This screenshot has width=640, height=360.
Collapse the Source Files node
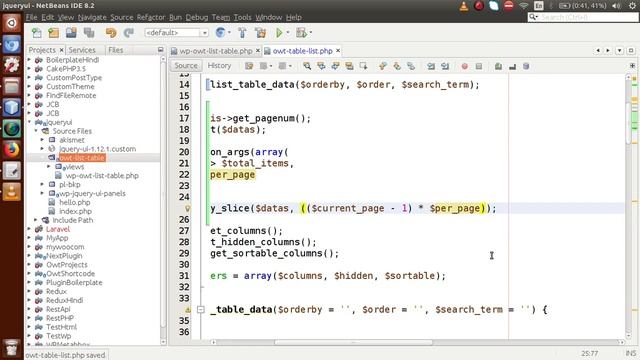click(x=36, y=131)
